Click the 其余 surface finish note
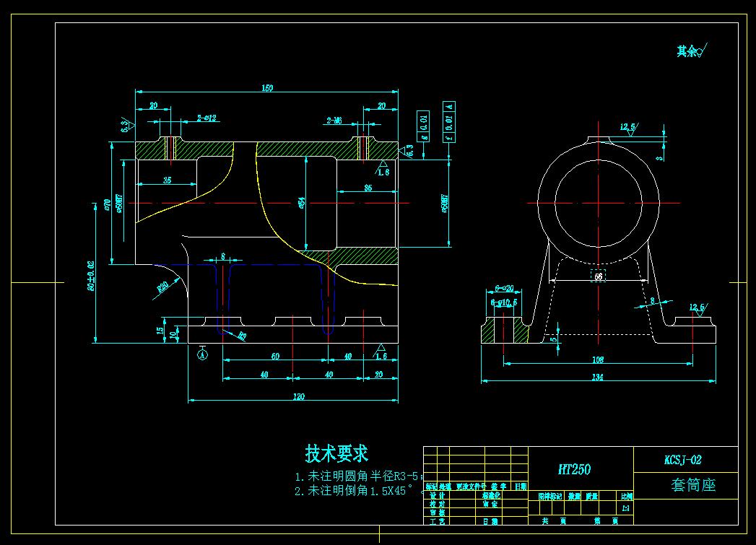 pos(692,50)
